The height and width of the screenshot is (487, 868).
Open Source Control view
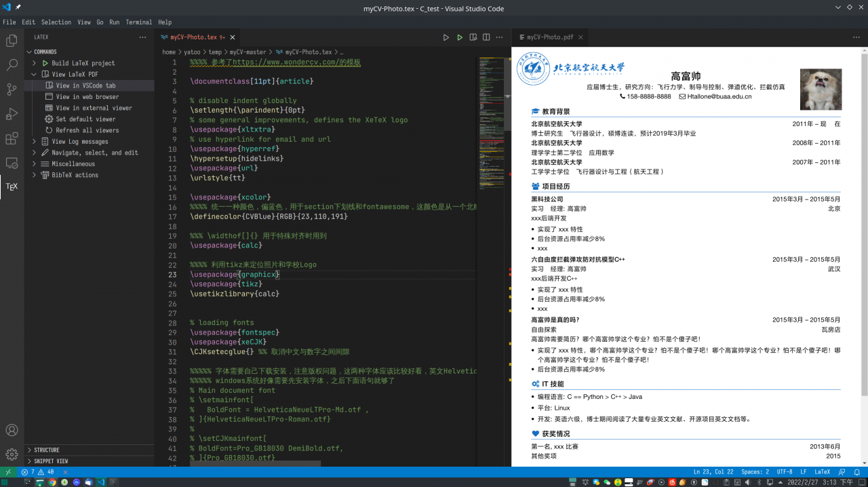point(12,90)
